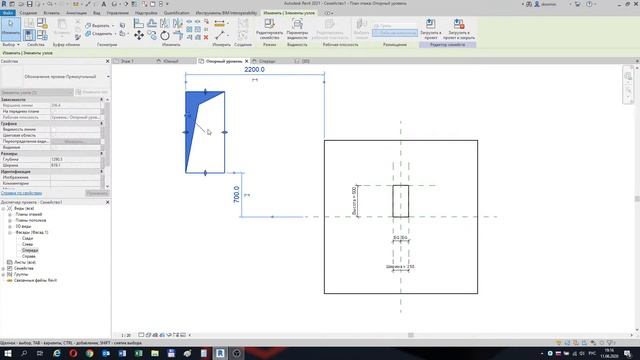The image size is (640, 360).
Task: Select 'Спереди' in the project browser
Action: coord(30,250)
